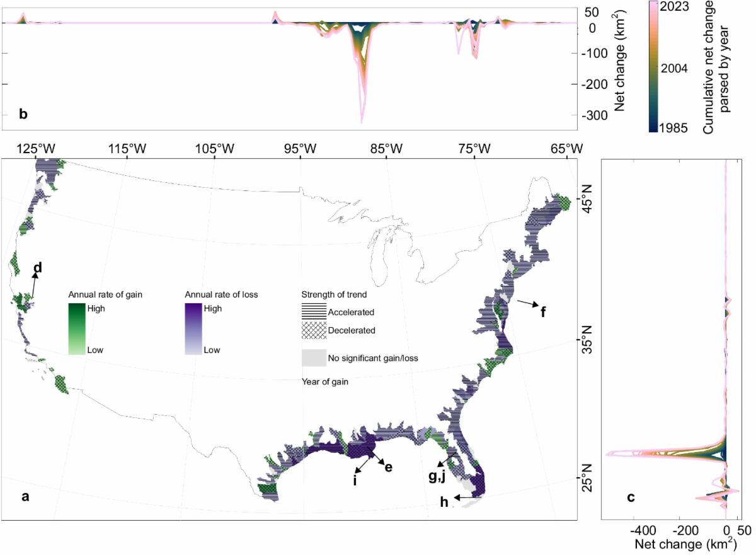The width and height of the screenshot is (756, 556).
Task: Click the Decelerated cross-hatch pattern swatch
Action: coord(314,330)
